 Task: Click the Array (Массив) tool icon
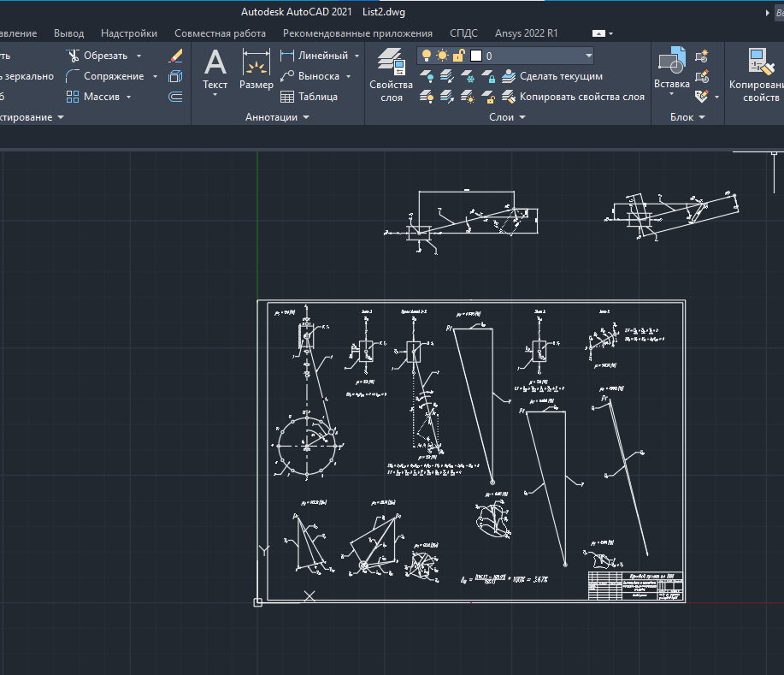(74, 97)
